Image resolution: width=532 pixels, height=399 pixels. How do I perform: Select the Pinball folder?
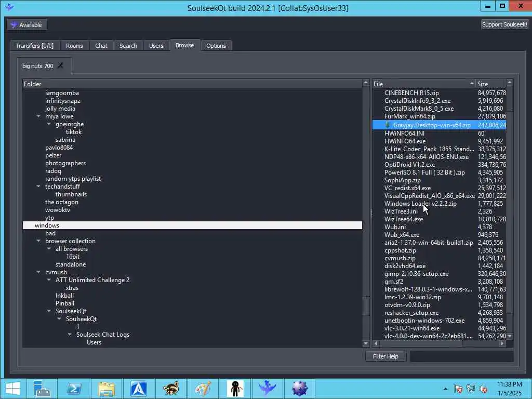click(65, 303)
